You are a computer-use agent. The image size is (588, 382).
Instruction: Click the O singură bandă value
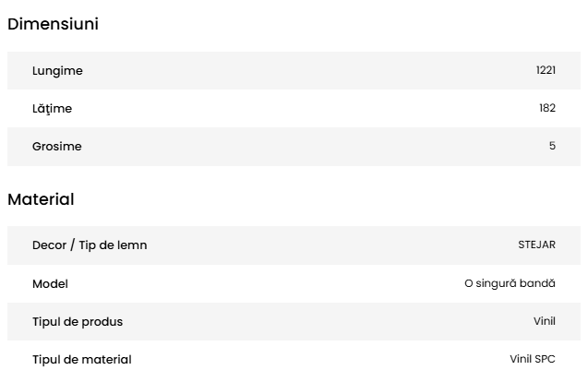pos(510,284)
